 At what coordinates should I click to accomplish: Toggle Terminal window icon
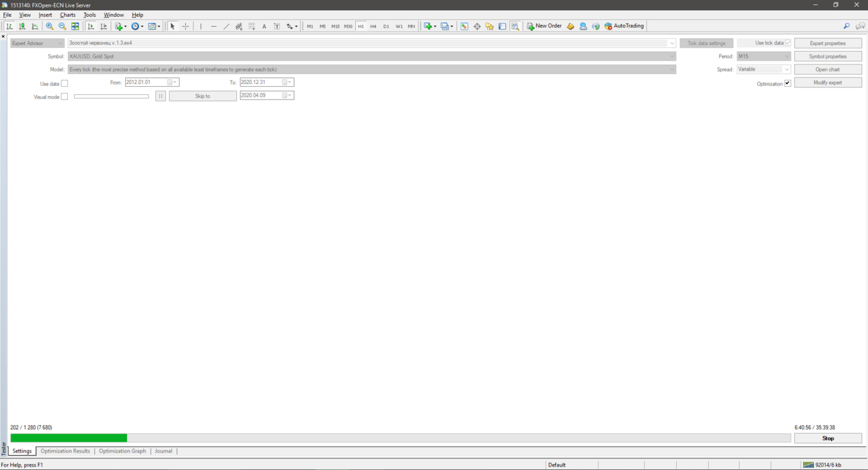click(503, 26)
